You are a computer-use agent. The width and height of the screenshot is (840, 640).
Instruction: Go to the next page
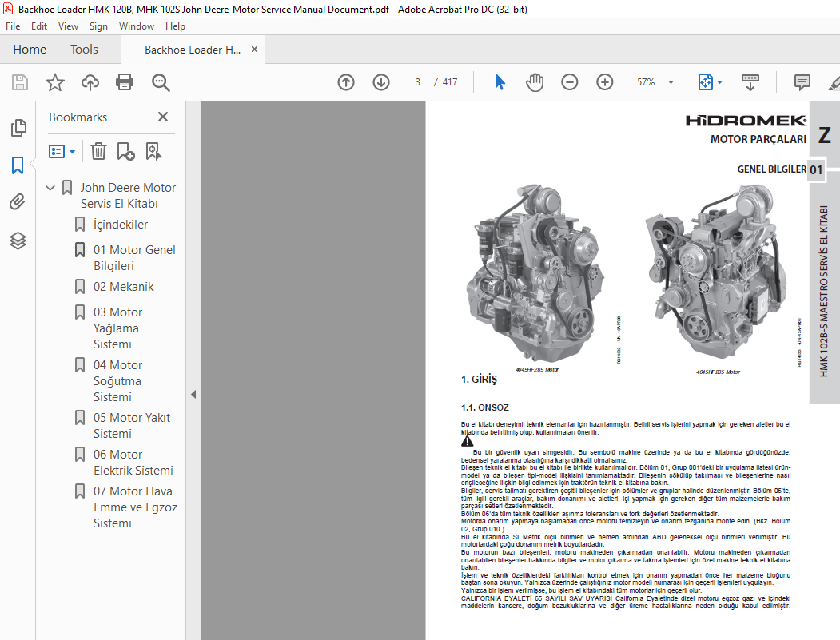tap(381, 82)
